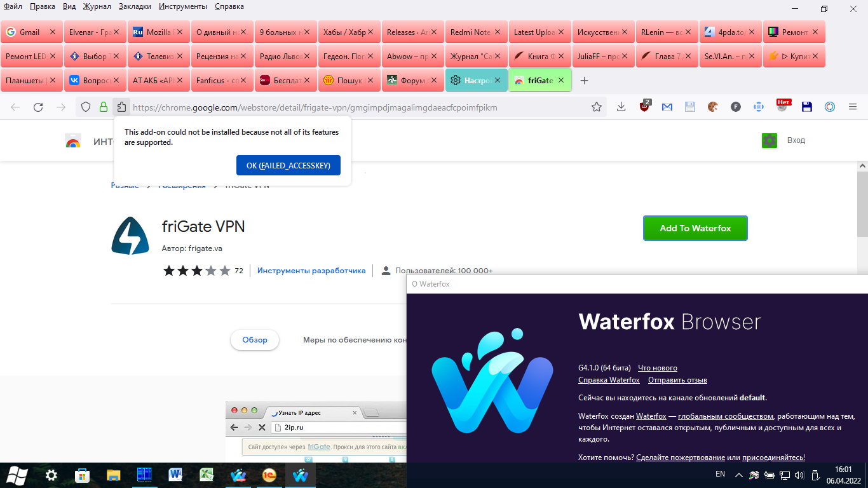Click the Отправить отзыв link
The width and height of the screenshot is (868, 488).
[x=677, y=380]
